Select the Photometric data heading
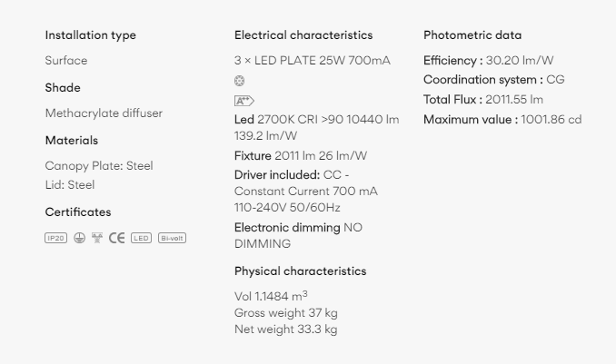The image size is (616, 364). [472, 35]
